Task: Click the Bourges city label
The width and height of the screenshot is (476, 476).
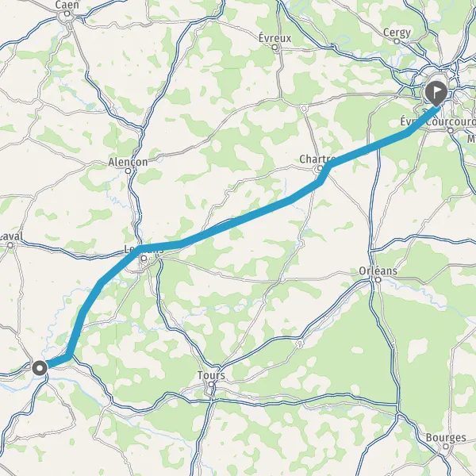Action: coord(446,437)
